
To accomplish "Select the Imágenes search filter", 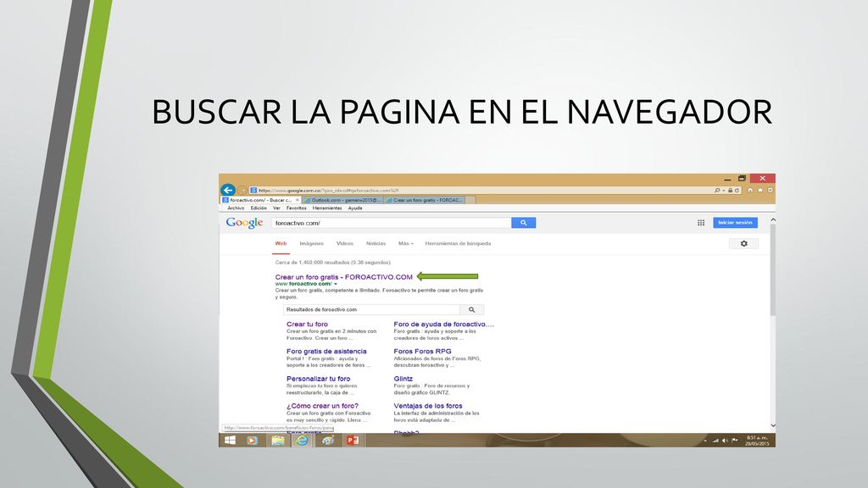I will pyautogui.click(x=312, y=243).
